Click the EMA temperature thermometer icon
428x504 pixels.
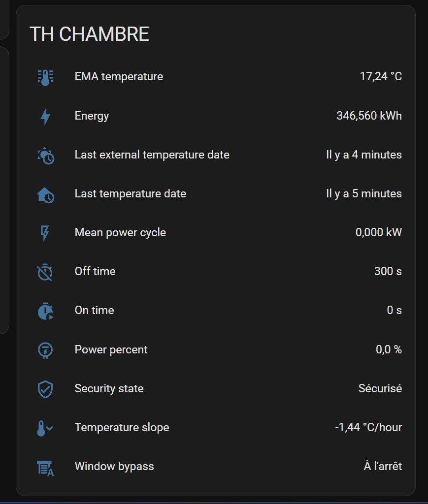45,77
